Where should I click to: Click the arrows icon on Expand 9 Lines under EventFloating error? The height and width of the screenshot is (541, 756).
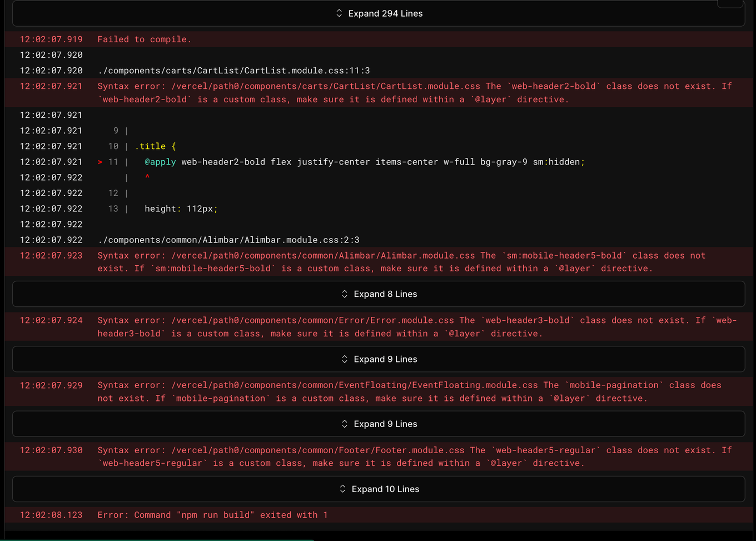(x=344, y=424)
